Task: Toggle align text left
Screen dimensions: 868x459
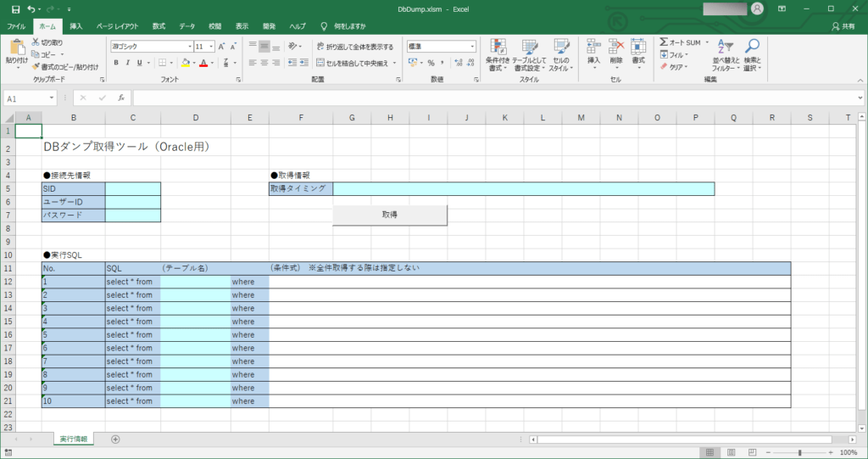Action: tap(253, 63)
